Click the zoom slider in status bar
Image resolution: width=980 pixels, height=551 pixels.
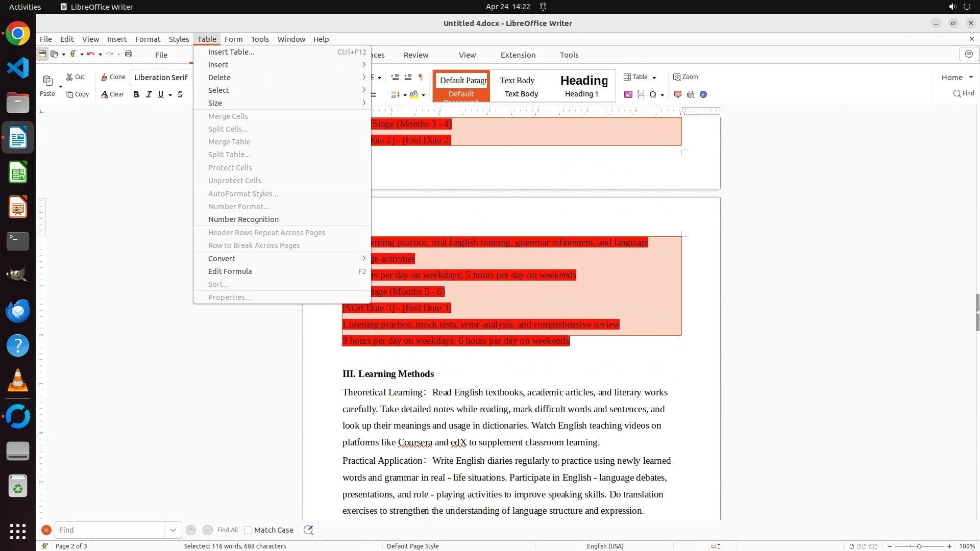919,546
